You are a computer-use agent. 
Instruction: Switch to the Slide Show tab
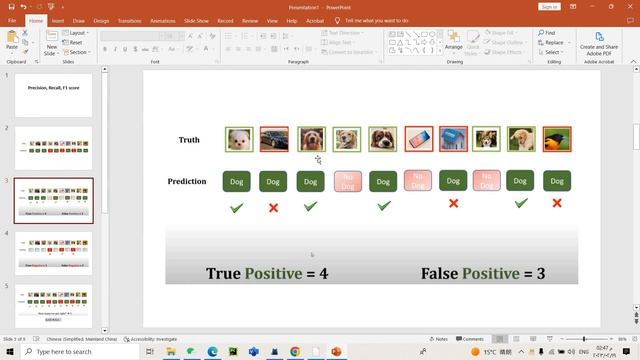click(196, 20)
